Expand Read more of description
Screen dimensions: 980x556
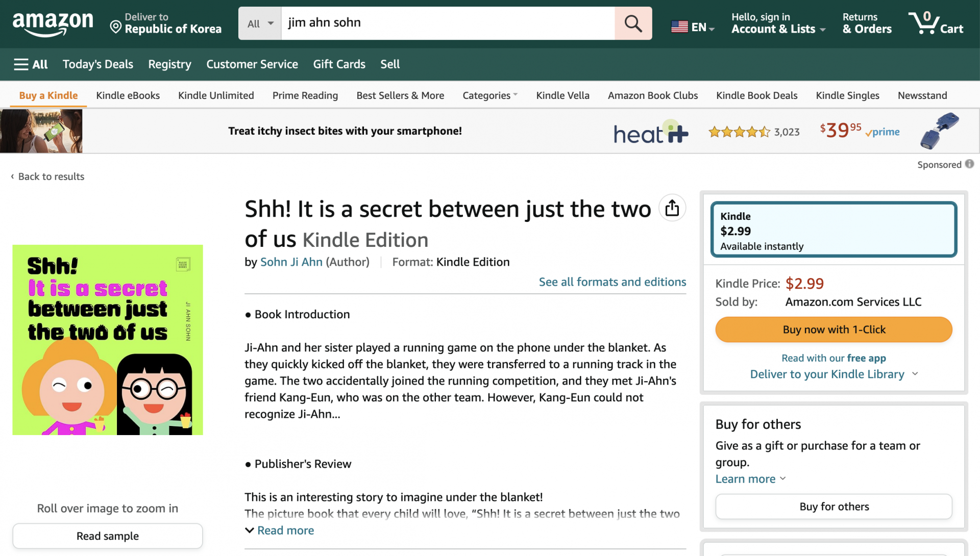click(x=280, y=530)
